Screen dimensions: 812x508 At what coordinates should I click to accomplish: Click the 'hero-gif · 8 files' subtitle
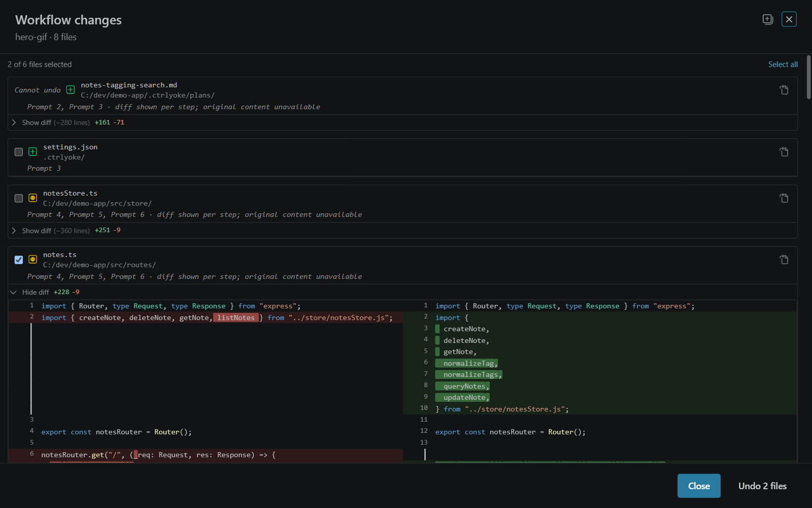pos(46,37)
